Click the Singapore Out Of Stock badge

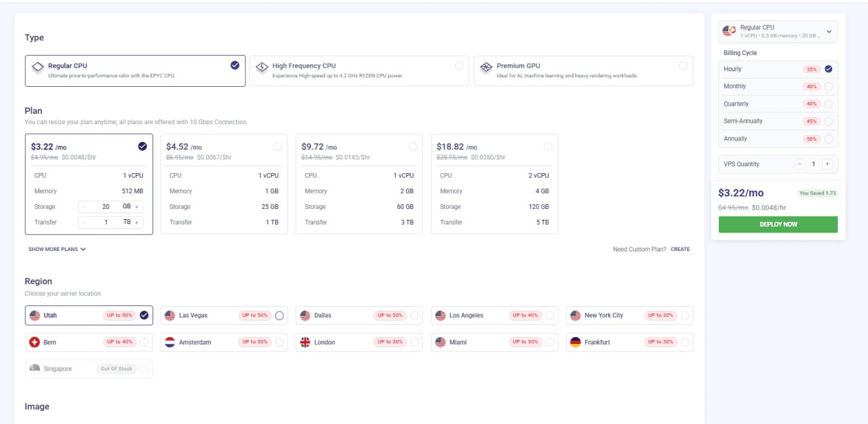[x=116, y=369]
